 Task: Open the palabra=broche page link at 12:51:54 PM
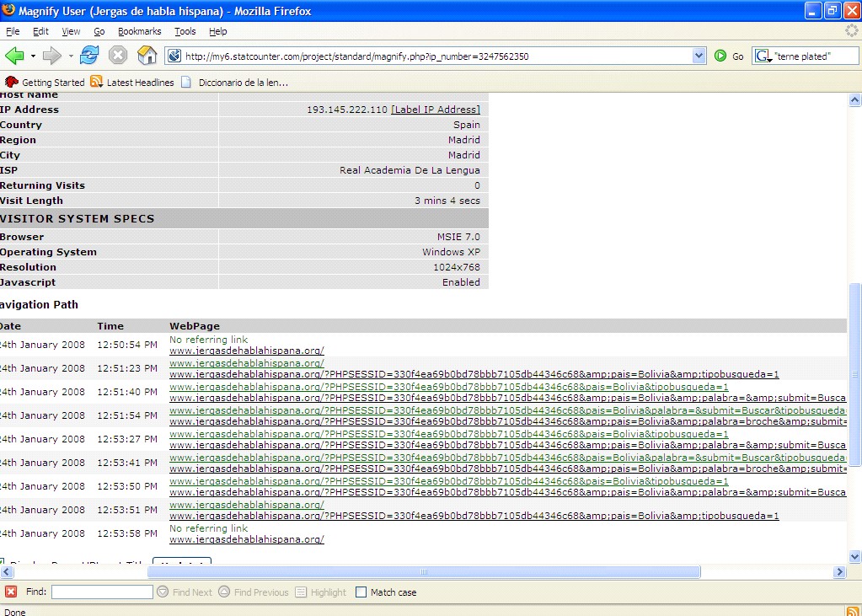click(x=507, y=421)
